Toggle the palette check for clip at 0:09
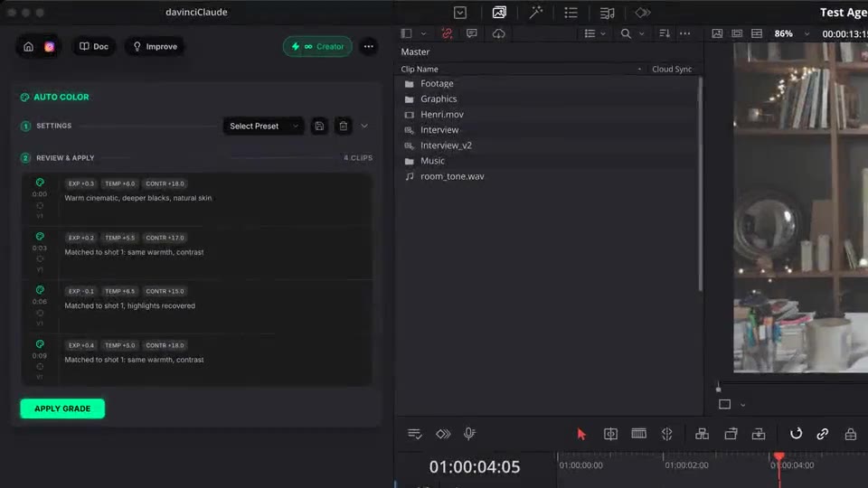 pos(40,344)
